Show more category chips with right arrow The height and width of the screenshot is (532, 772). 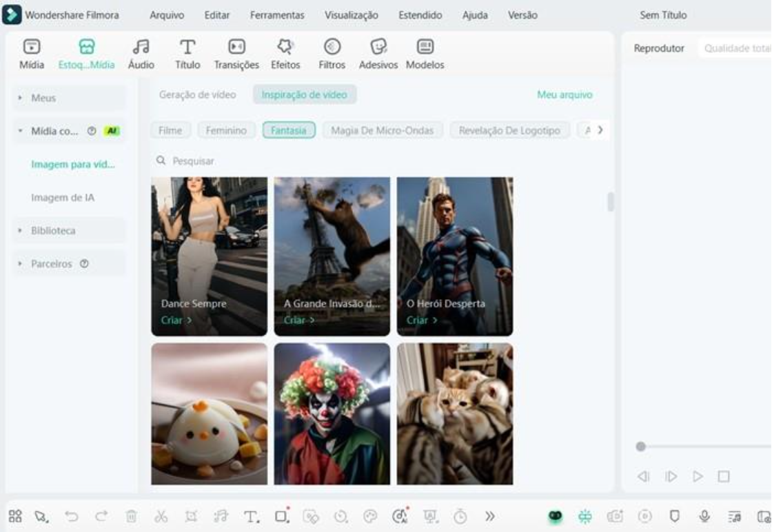point(600,130)
